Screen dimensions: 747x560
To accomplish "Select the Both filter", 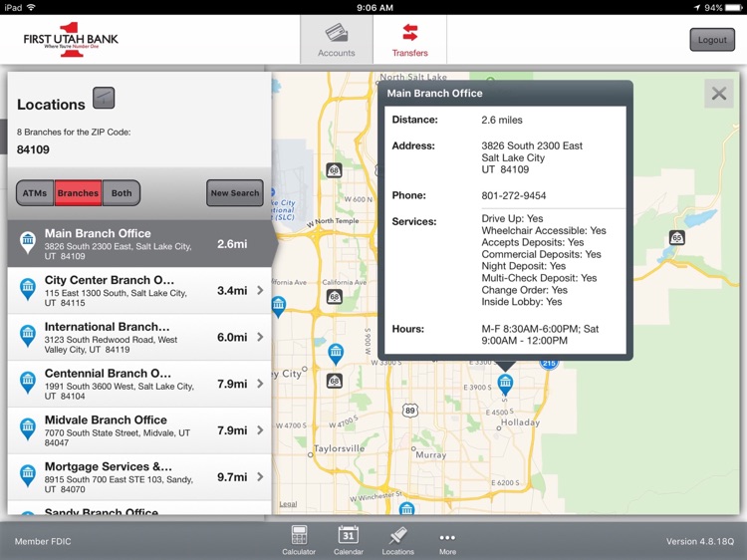I will coord(122,193).
